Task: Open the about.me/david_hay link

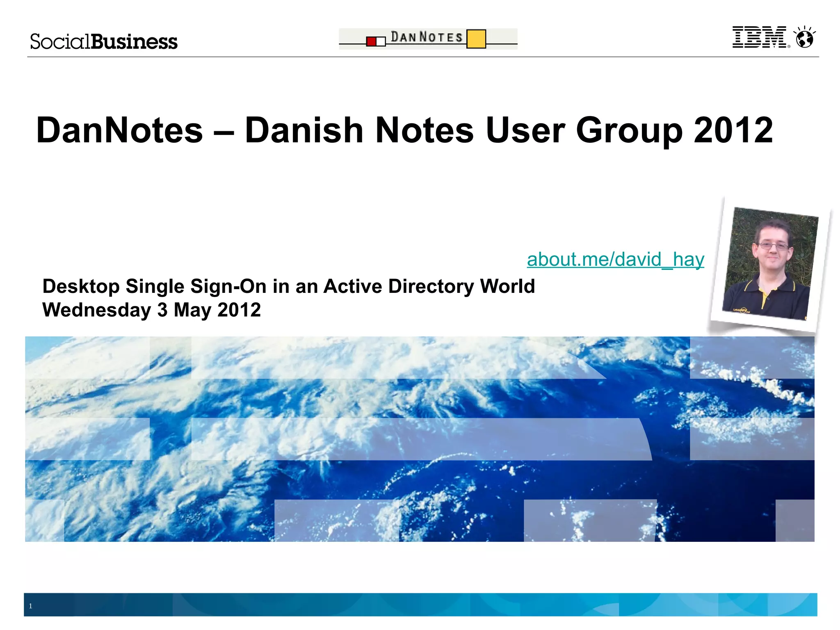Action: coord(615,260)
